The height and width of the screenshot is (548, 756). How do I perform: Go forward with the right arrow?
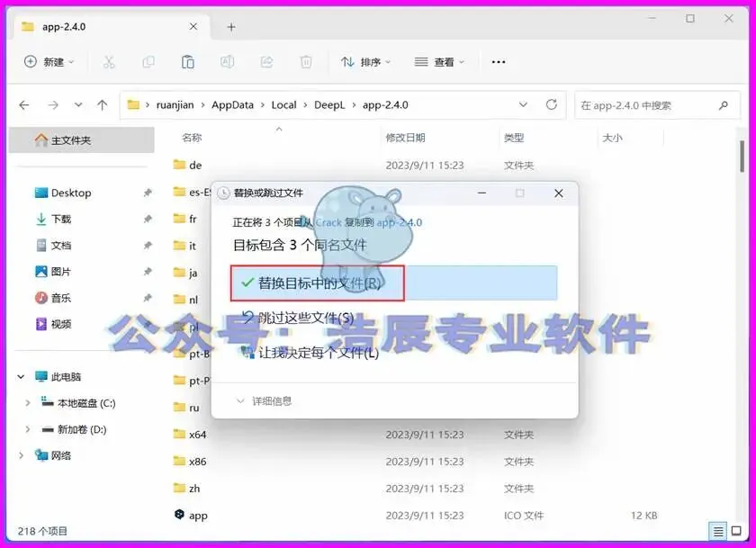[x=53, y=105]
